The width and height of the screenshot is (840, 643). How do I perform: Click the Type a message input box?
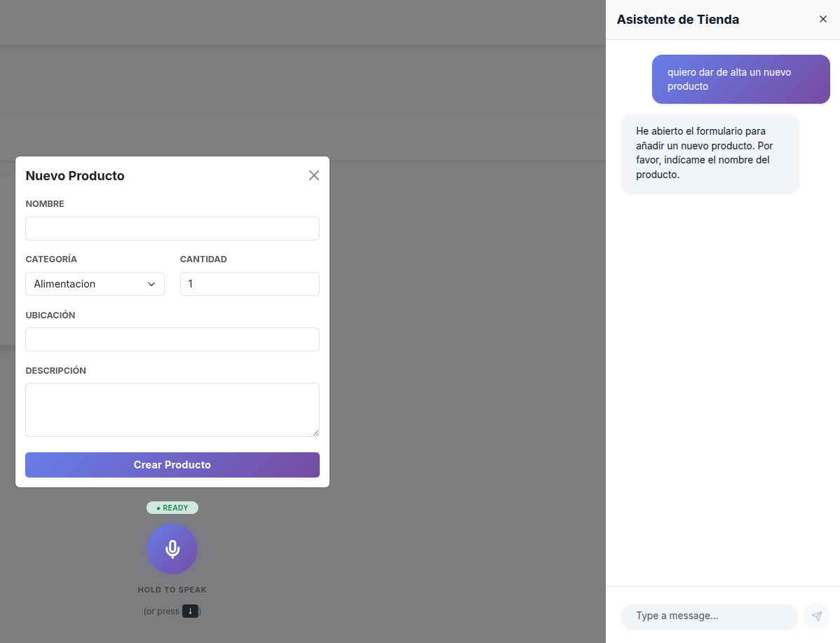708,616
